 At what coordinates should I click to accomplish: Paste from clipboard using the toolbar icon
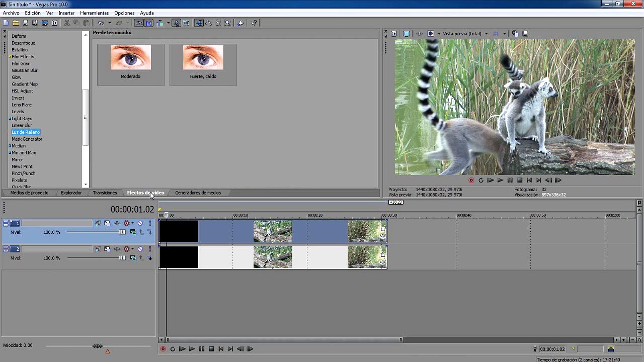coord(86,23)
